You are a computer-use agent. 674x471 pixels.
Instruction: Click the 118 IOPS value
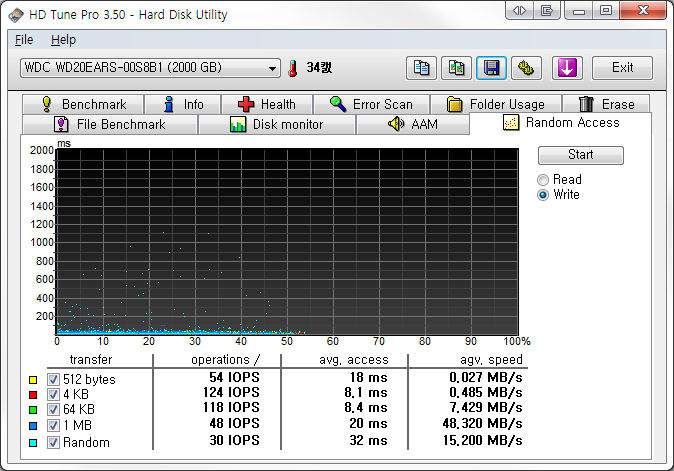[231, 407]
